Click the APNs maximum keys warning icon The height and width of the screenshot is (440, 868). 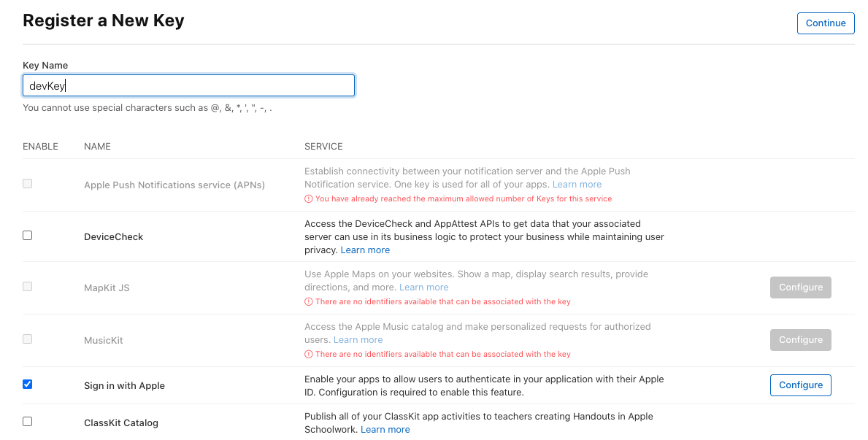click(x=308, y=198)
